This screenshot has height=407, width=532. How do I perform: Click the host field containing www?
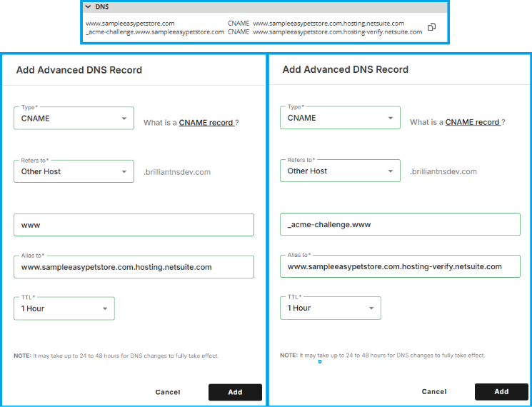(134, 225)
